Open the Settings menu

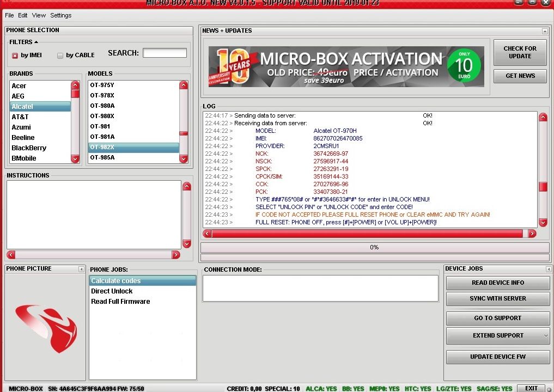pyautogui.click(x=61, y=15)
